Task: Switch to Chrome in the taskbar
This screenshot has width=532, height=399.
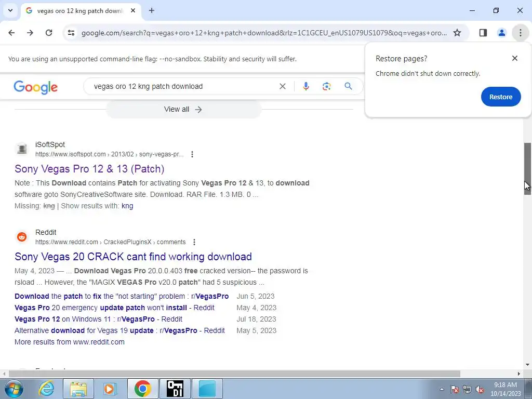Action: tap(143, 389)
